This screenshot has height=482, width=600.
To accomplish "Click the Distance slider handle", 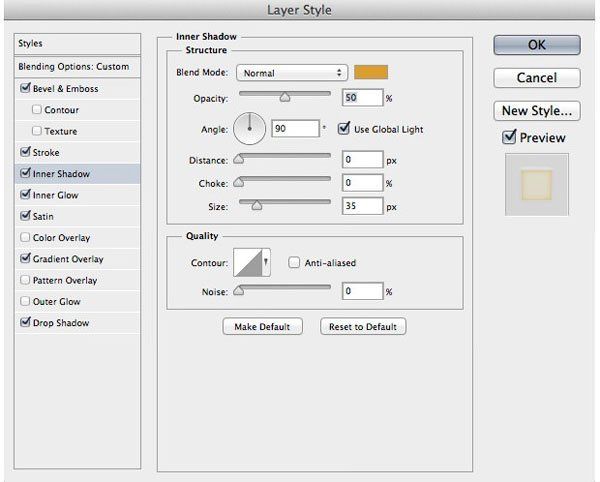I will (238, 158).
